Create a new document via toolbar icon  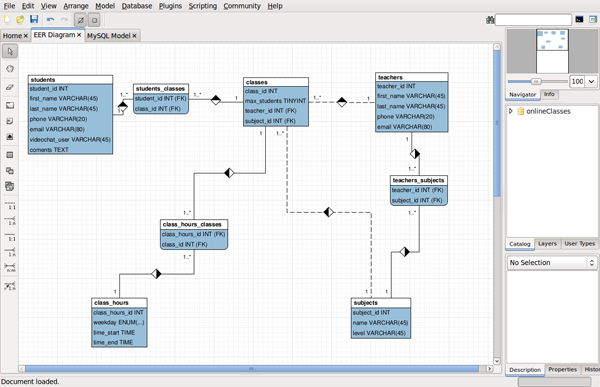click(7, 20)
